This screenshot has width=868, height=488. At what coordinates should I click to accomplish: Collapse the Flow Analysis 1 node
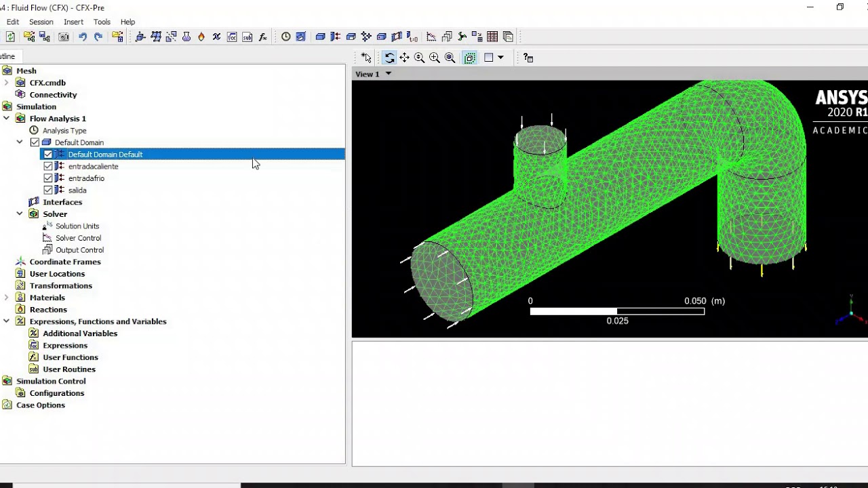(6, 119)
